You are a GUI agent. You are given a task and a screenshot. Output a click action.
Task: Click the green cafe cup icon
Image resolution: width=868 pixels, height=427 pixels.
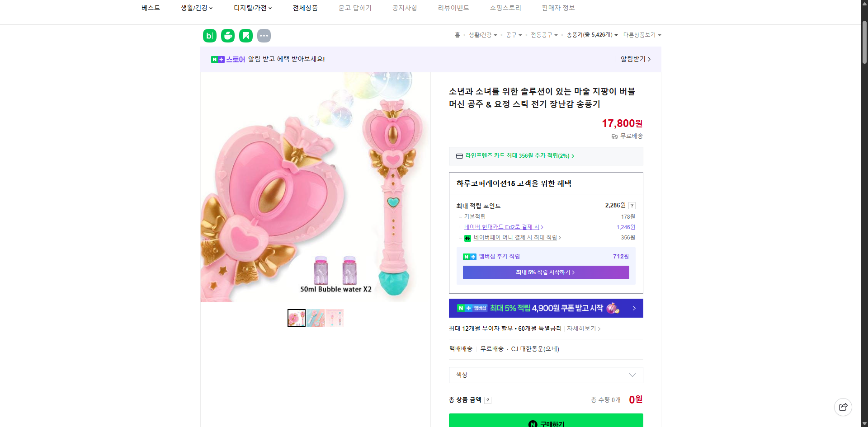[228, 35]
